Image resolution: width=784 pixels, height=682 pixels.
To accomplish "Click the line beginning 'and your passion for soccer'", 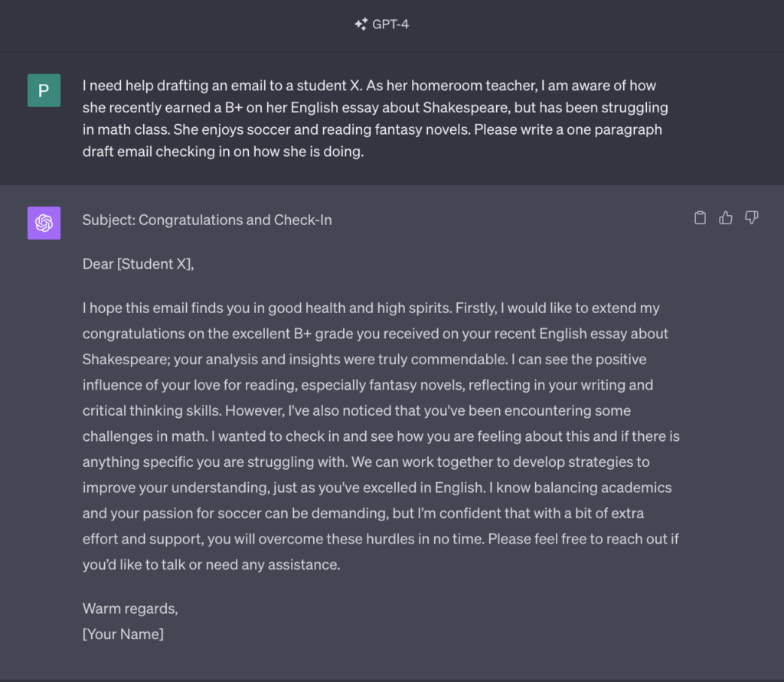I will [363, 514].
